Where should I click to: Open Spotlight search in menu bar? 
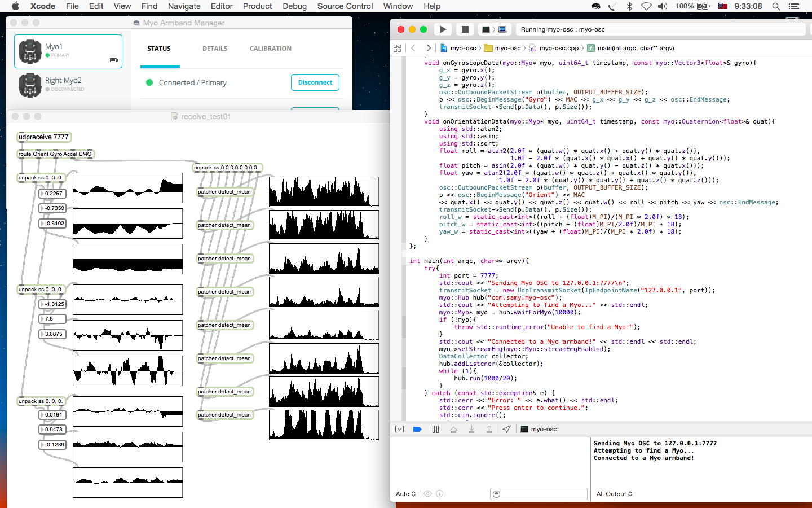[x=776, y=6]
